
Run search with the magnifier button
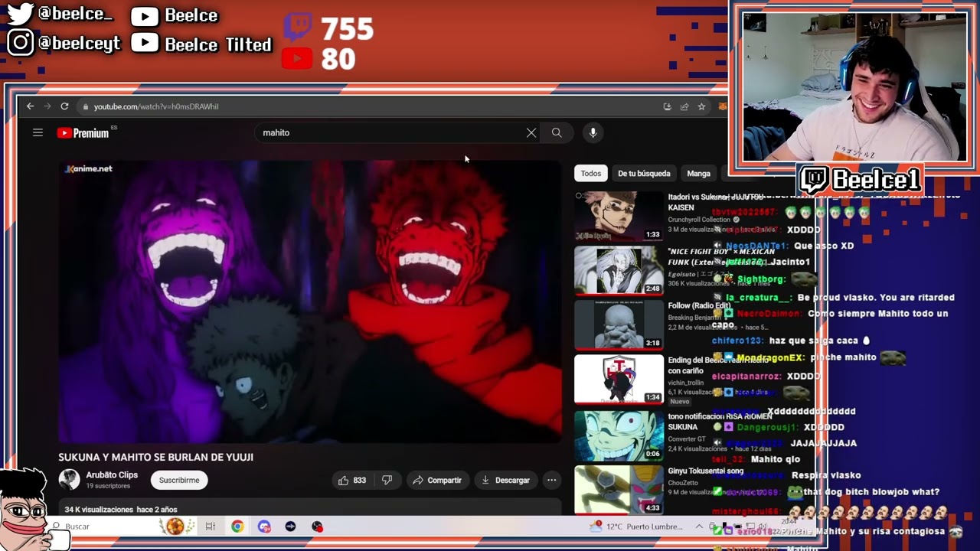coord(557,132)
